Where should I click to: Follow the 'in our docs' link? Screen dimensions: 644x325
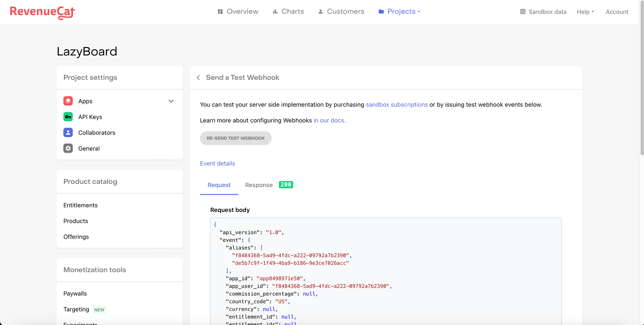point(329,120)
